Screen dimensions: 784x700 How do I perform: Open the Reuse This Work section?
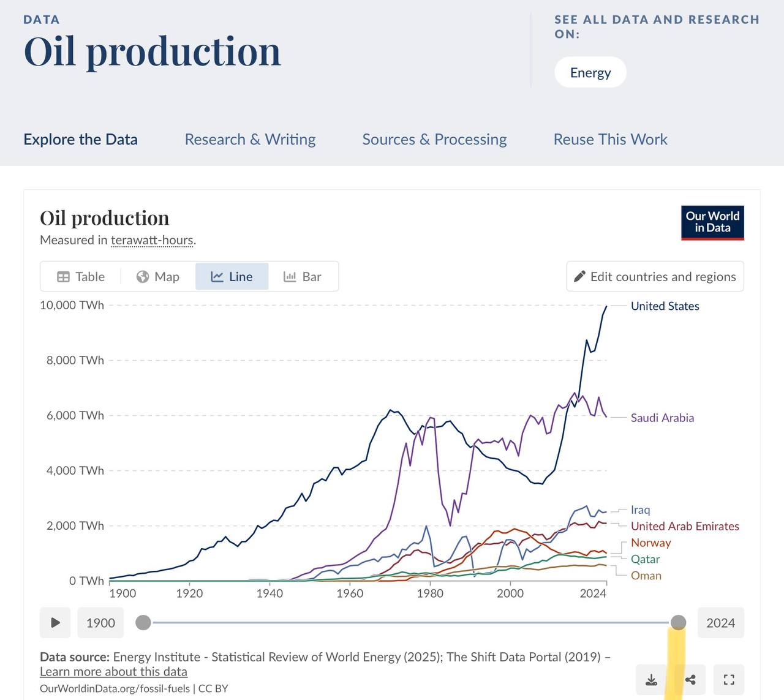point(610,140)
